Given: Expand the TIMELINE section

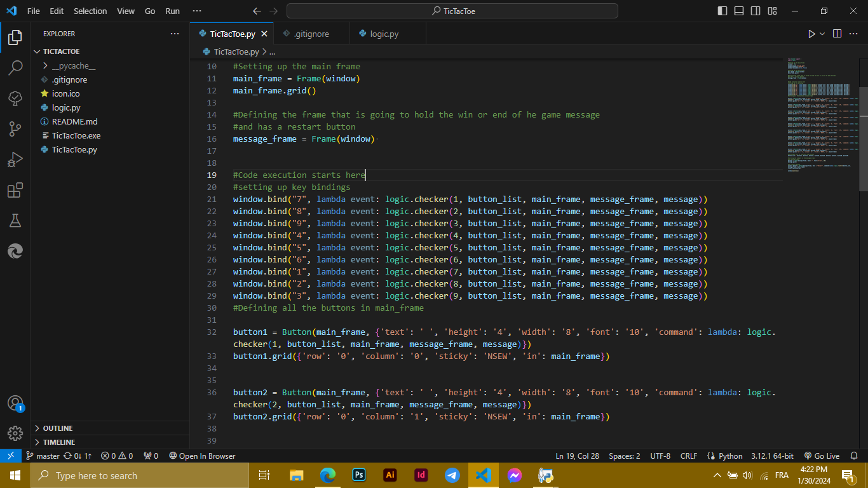Looking at the screenshot, I should click(x=110, y=442).
